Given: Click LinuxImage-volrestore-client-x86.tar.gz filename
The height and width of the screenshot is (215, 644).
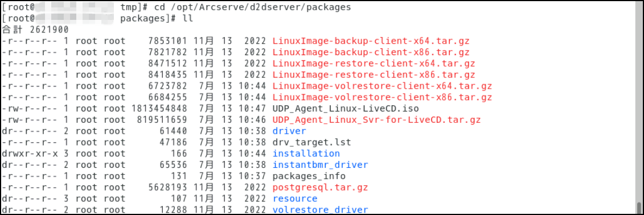Looking at the screenshot, I should click(383, 97).
